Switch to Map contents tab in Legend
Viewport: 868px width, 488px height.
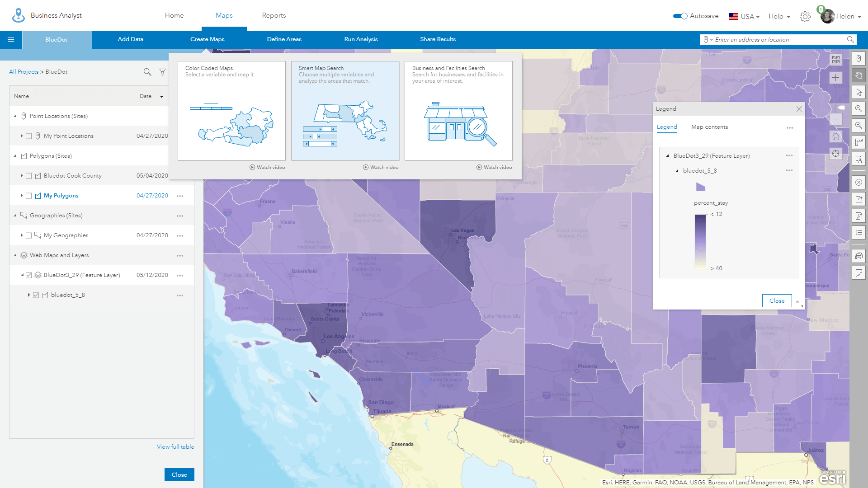point(710,127)
